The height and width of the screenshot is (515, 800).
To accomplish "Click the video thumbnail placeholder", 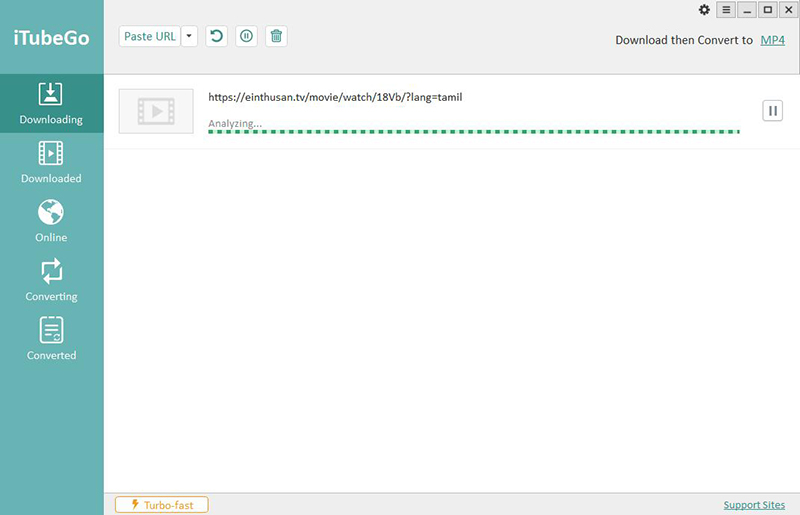I will (x=156, y=111).
